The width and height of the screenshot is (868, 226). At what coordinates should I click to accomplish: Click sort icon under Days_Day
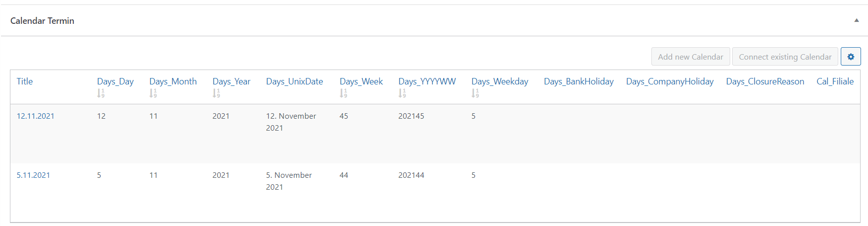click(x=101, y=93)
